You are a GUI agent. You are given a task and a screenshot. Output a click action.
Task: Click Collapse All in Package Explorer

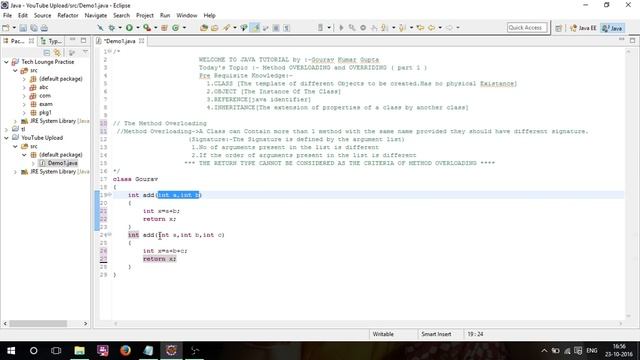point(47,53)
